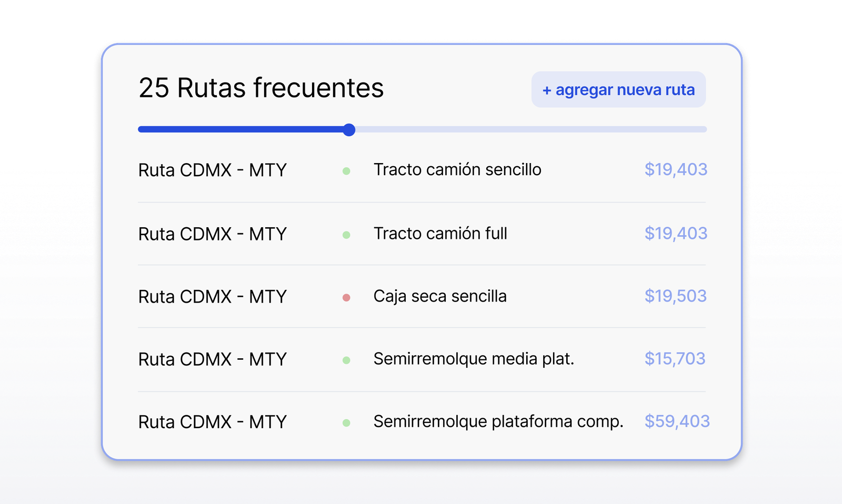Select red status dot for Caja seca sencilla
Image resolution: width=842 pixels, height=504 pixels.
point(346,298)
